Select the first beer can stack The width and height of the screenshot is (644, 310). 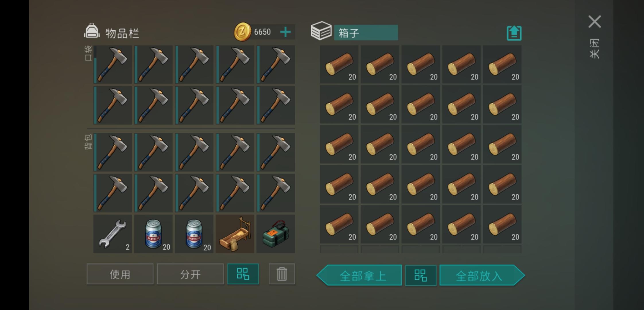pos(153,234)
